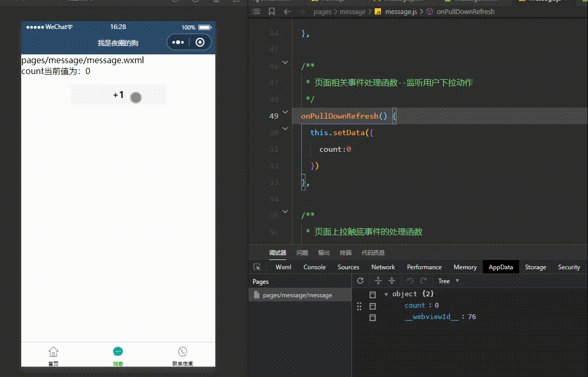The height and width of the screenshot is (377, 588).
Task: Tap the +1 button in simulator
Action: 119,95
